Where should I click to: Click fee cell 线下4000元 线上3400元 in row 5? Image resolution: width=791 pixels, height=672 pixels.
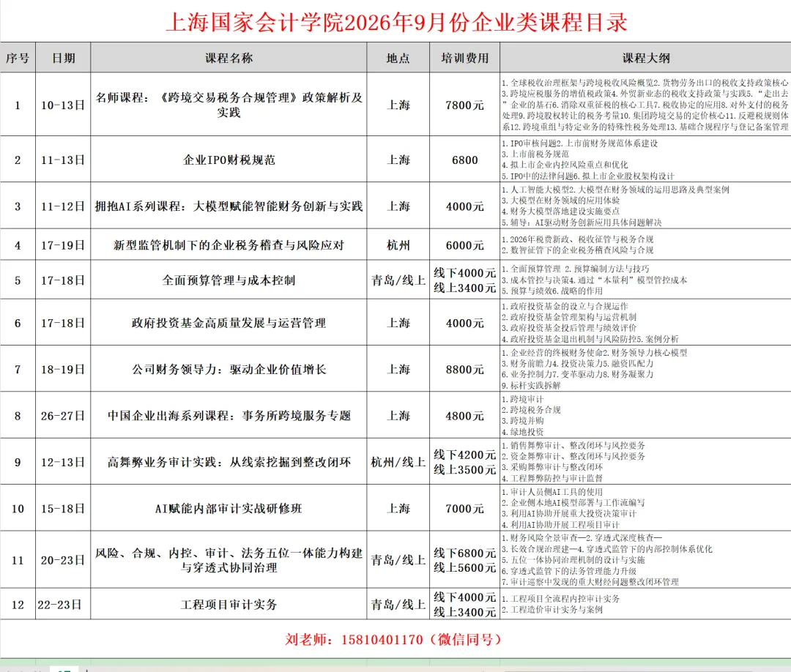tap(464, 280)
